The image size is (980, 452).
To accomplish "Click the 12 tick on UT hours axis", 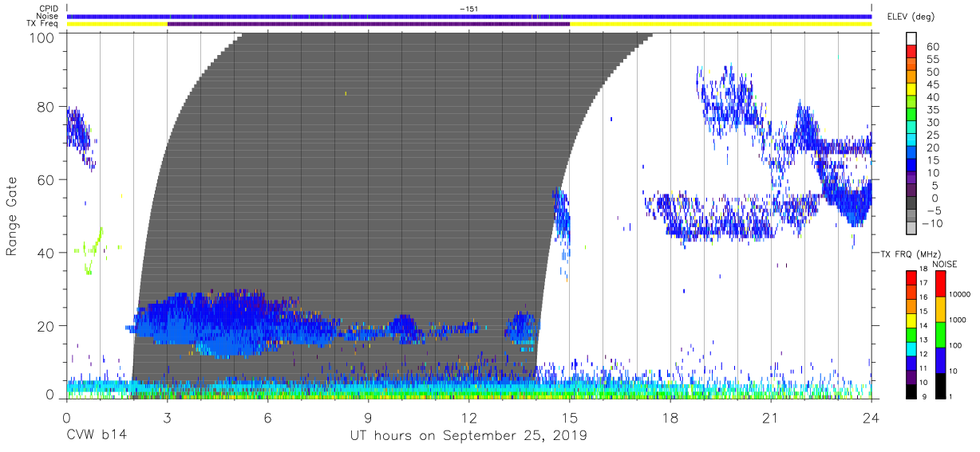I will (x=468, y=417).
